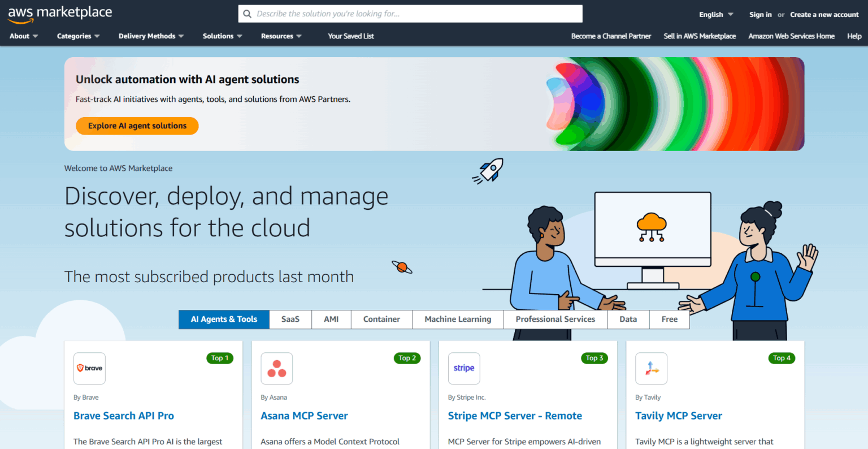Screen dimensions: 868x449
Task: Expand the Resources menu
Action: [281, 36]
